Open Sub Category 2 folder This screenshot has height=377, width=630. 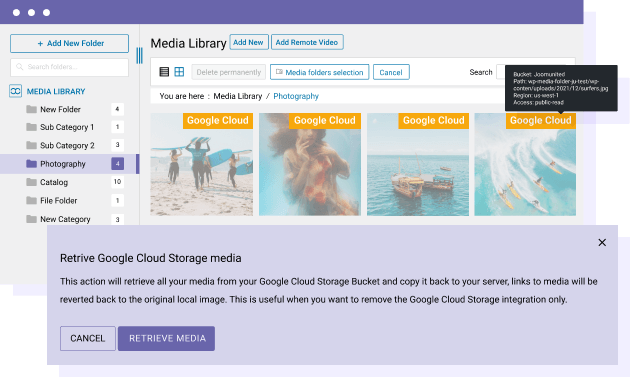coord(67,145)
